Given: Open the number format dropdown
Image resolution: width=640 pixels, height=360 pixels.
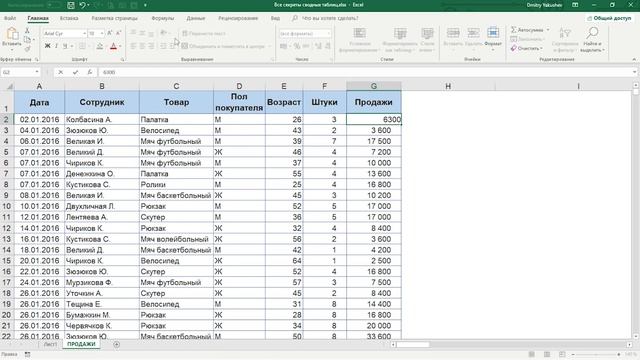Looking at the screenshot, I should point(328,33).
